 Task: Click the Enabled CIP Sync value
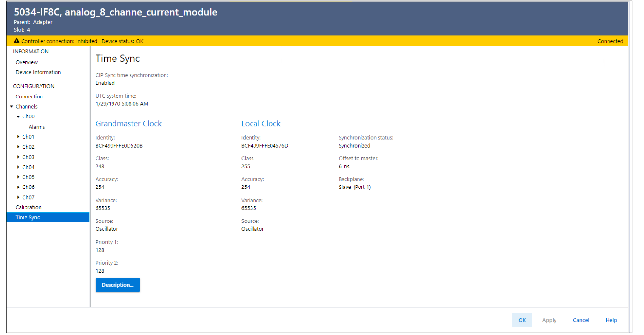click(105, 83)
